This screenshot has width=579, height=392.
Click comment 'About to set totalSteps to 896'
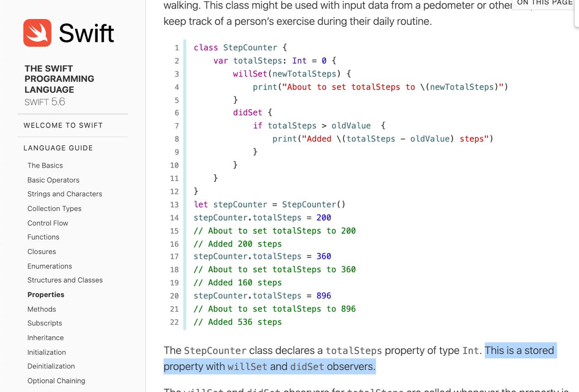[275, 309]
